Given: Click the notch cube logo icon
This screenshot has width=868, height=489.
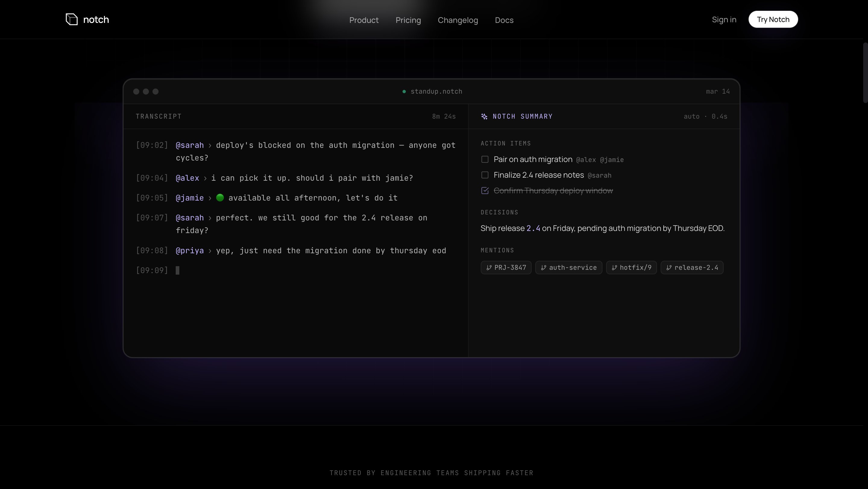Looking at the screenshot, I should pos(71,19).
